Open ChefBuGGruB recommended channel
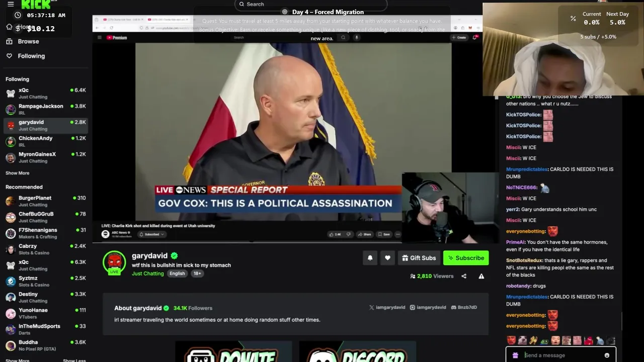Viewport: 644px width, 362px height. (46, 217)
